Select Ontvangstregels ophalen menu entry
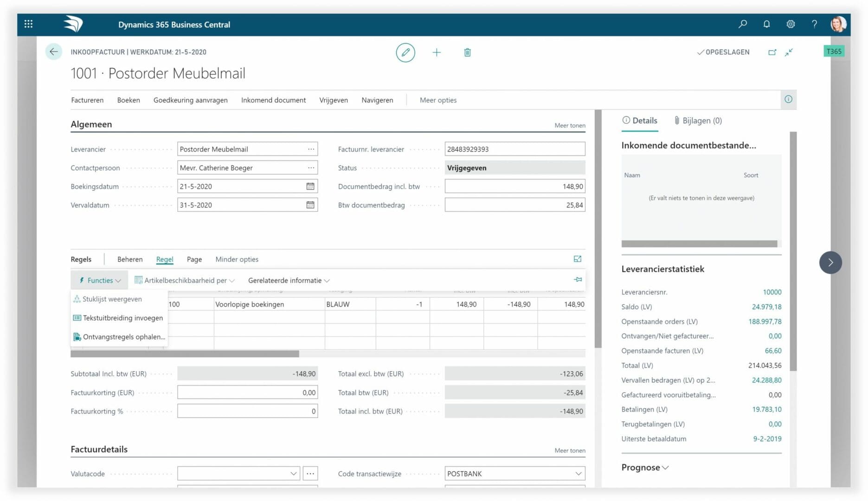Image resolution: width=868 pixels, height=501 pixels. (119, 337)
